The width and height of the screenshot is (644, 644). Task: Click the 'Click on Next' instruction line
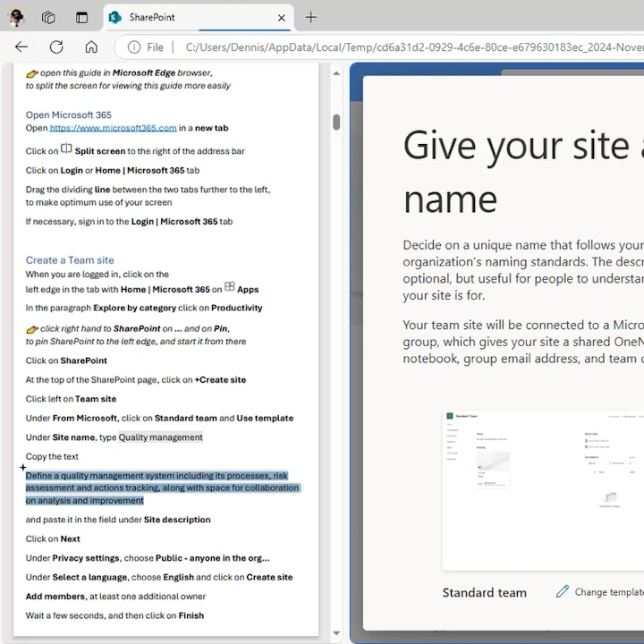tap(53, 538)
